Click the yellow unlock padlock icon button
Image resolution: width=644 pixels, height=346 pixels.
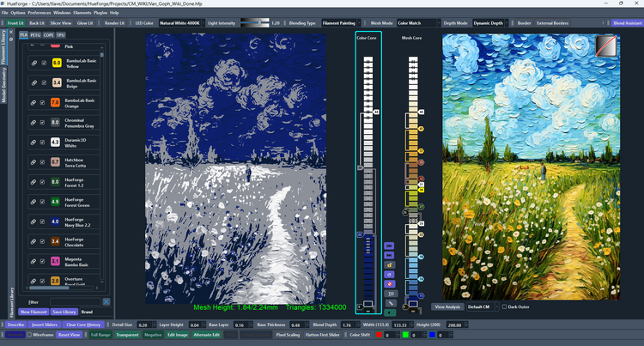point(389,265)
